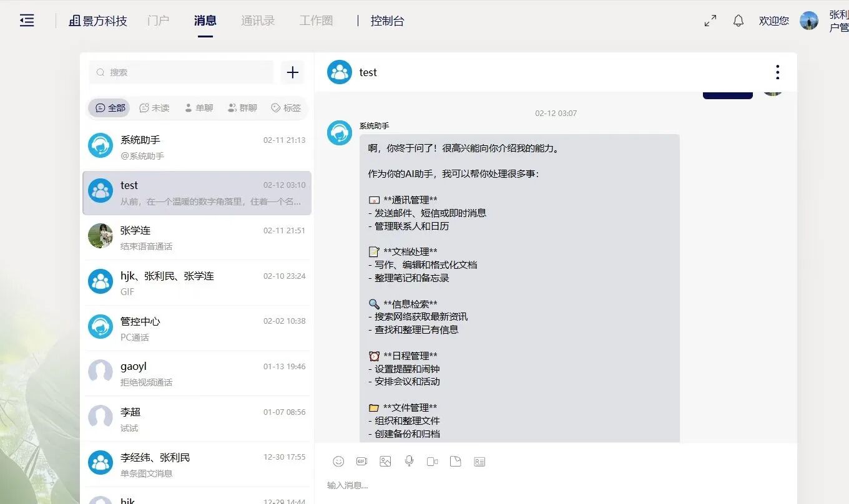Open the user profile avatar in top bar
Viewport: 849px width, 504px height.
click(x=809, y=21)
